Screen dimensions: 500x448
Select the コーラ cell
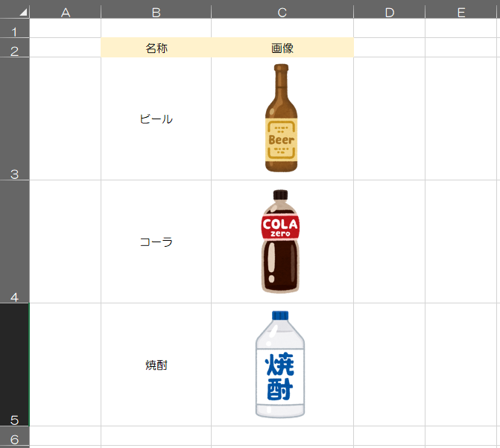(156, 242)
